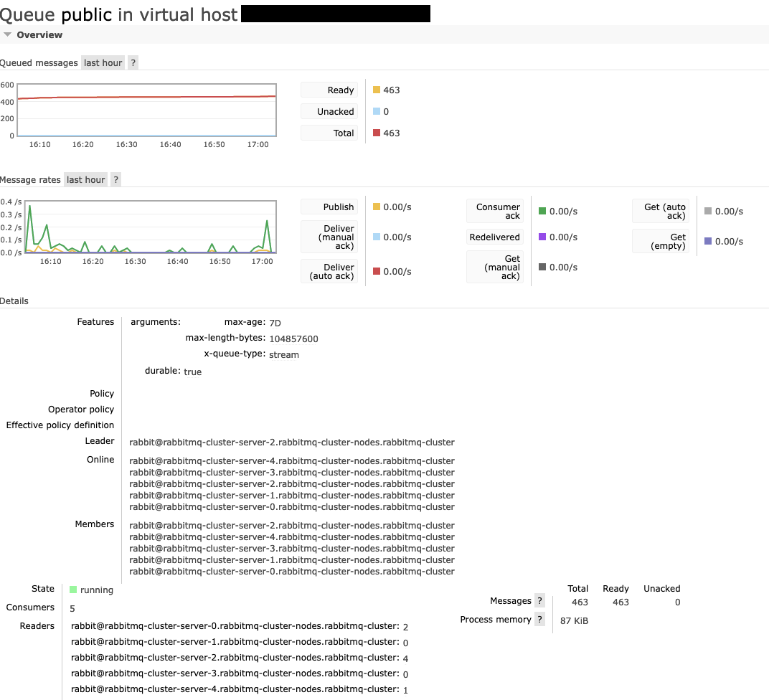
Task: Collapse the Overview section triangle
Action: coord(7,34)
